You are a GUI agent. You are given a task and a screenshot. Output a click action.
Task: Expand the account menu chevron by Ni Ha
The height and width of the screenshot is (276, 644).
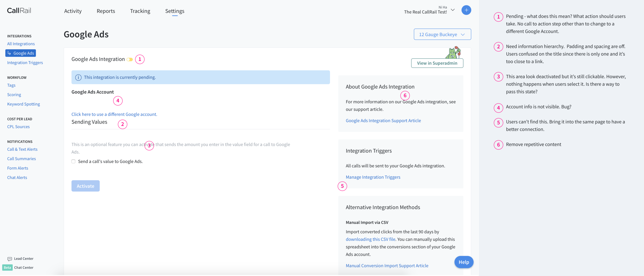point(453,10)
